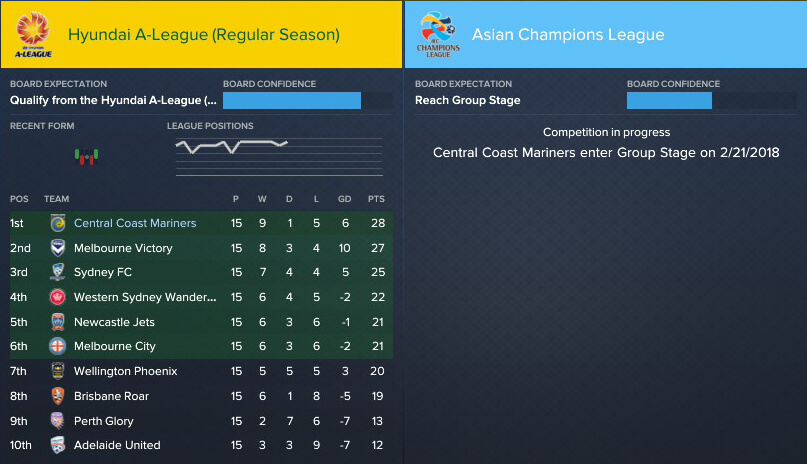
Task: Open the Central Coast Mariners team link
Action: (x=135, y=223)
